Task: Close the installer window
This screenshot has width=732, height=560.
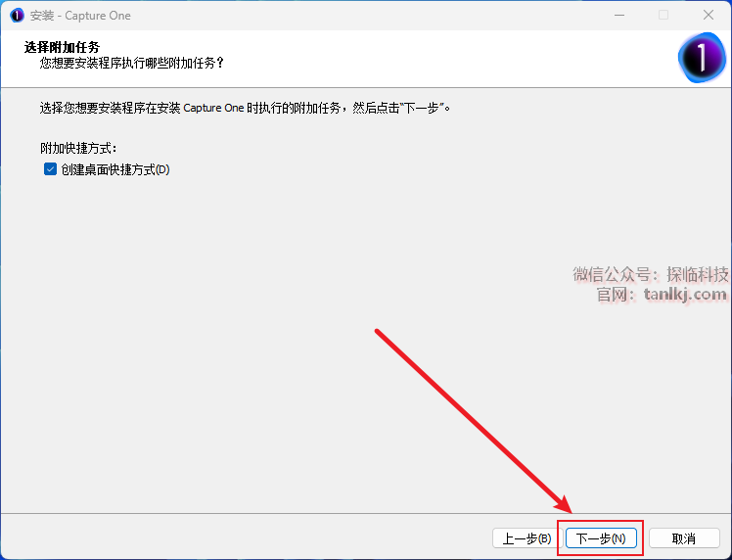Action: (x=709, y=16)
